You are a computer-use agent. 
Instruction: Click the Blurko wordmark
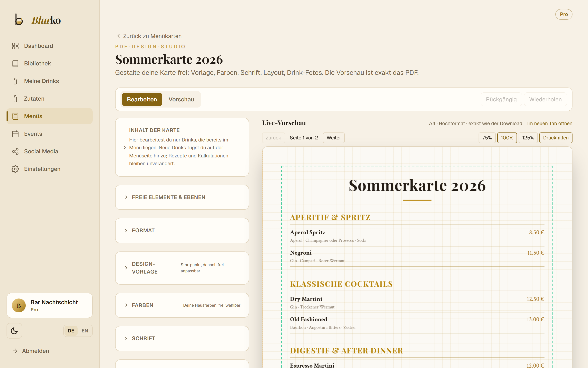46,20
